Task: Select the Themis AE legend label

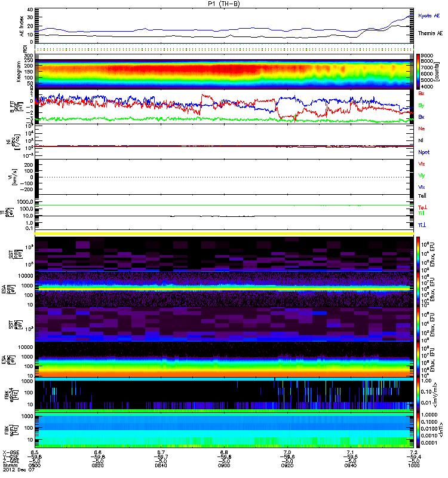Action: [430, 33]
